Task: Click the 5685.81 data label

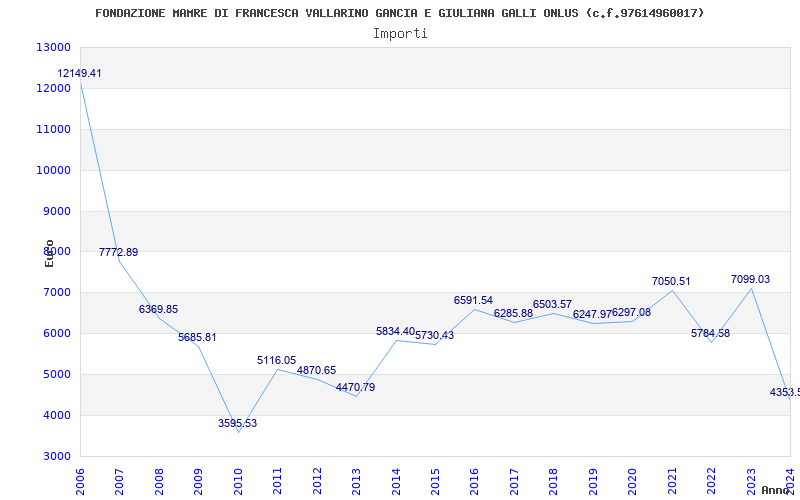Action: (x=197, y=337)
